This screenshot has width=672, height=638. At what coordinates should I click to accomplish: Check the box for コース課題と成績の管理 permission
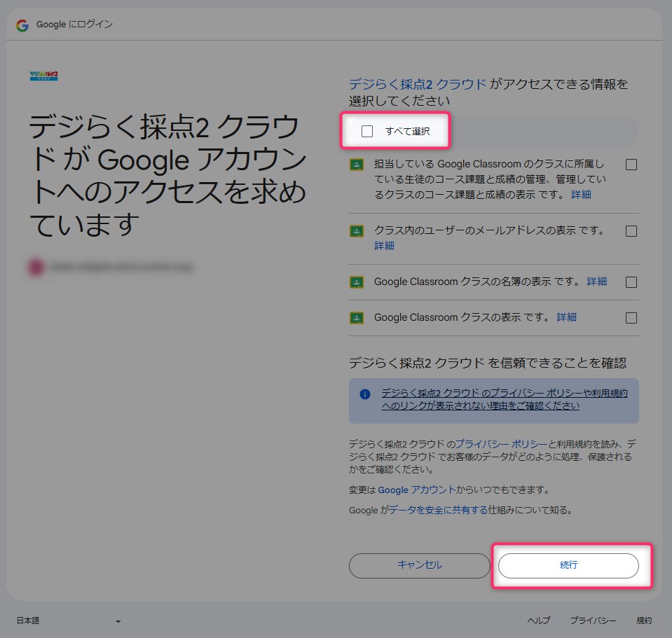[631, 165]
